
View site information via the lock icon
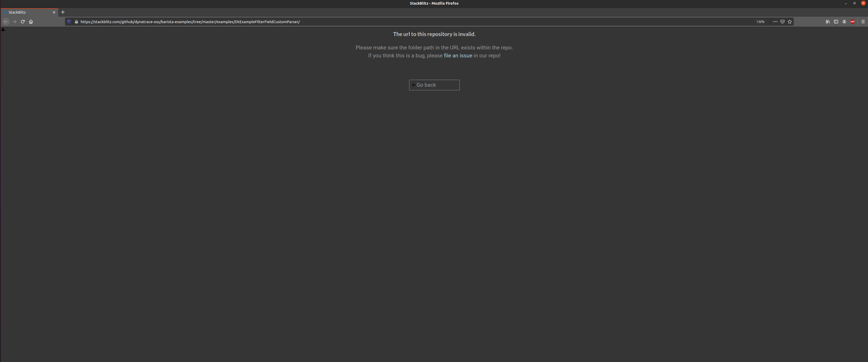click(x=76, y=22)
